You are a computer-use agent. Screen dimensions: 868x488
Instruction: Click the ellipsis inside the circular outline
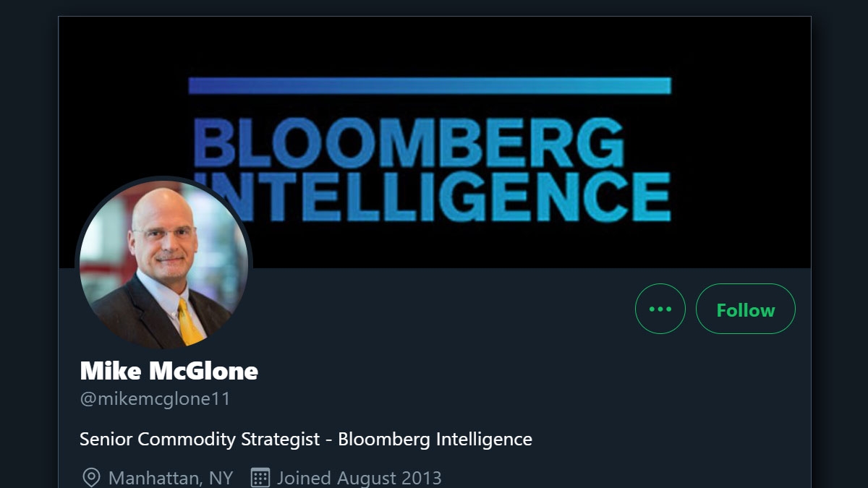660,309
